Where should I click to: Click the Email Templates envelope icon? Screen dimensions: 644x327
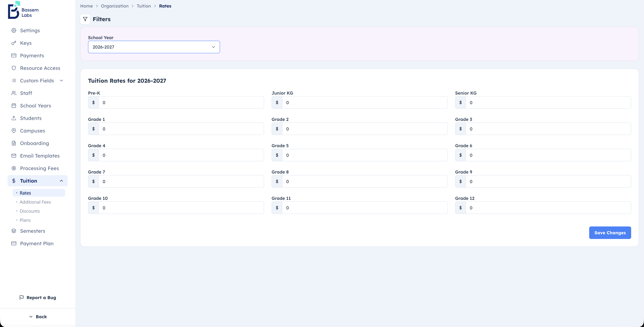(x=14, y=156)
